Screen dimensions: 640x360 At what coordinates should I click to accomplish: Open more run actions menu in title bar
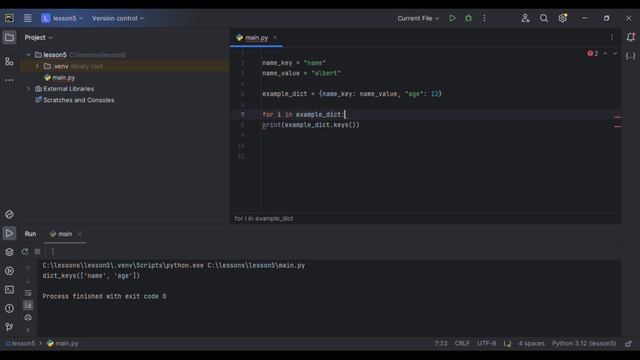click(484, 18)
